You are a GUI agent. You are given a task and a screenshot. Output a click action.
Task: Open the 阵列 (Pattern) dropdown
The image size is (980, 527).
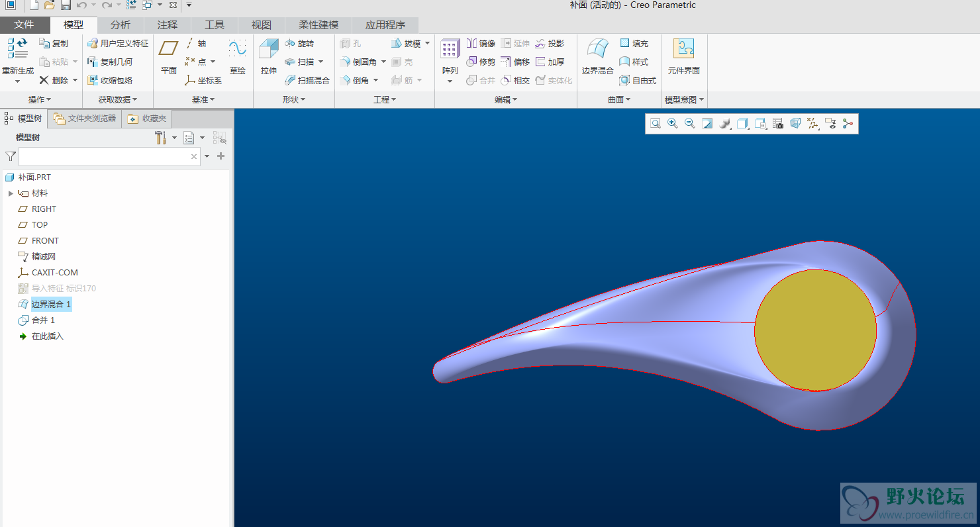[450, 81]
